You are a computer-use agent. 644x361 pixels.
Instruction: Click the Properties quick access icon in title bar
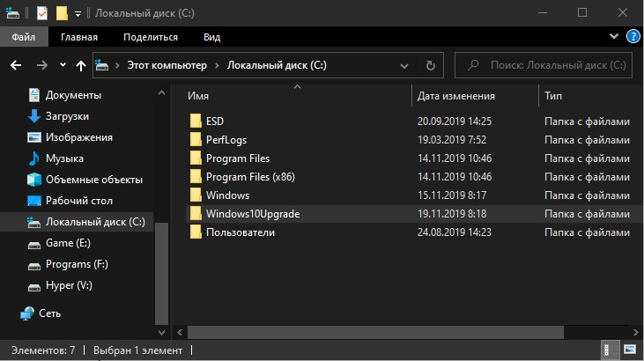pyautogui.click(x=42, y=13)
